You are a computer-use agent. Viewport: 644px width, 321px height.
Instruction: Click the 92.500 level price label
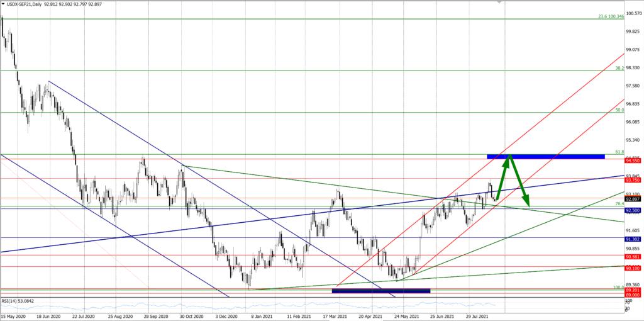pos(632,210)
